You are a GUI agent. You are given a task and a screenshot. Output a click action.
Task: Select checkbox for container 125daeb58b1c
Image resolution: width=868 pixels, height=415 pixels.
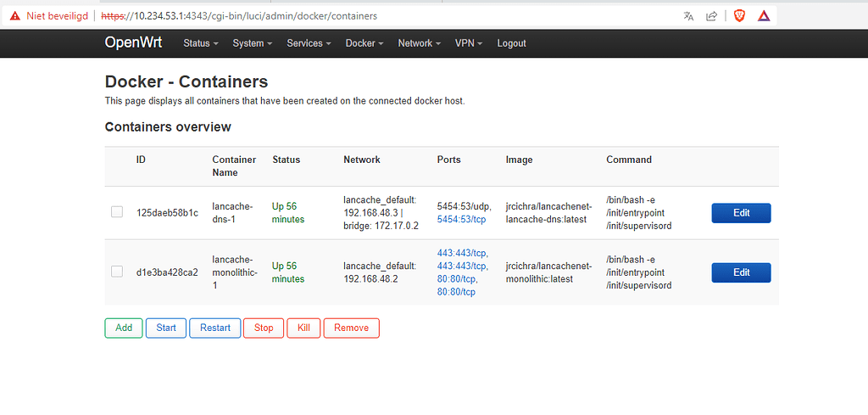click(117, 212)
